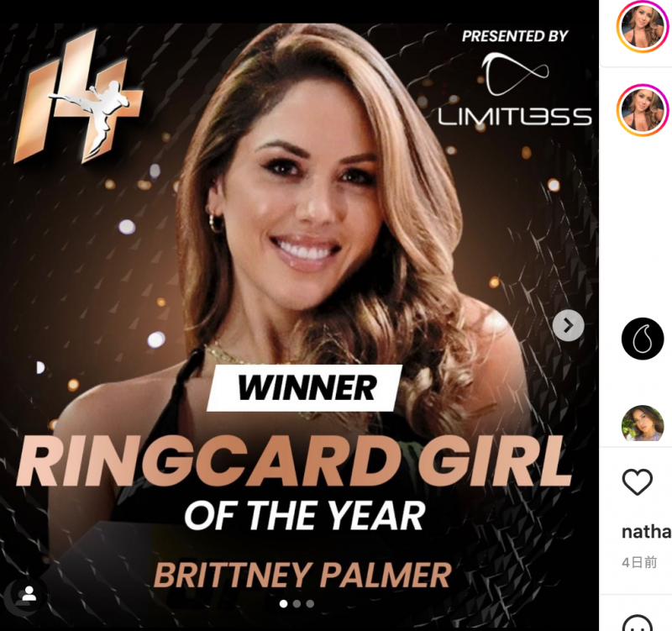Click the 'RINGCARD GIRL' headline

click(x=295, y=462)
